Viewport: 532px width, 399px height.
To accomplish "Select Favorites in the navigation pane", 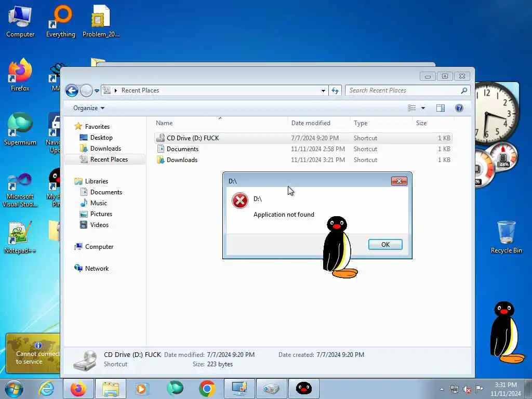I will [x=97, y=127].
